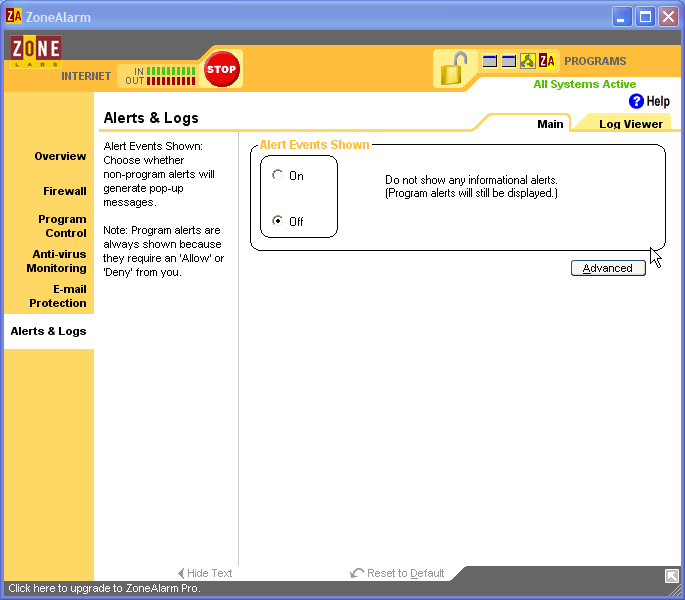Viewport: 685px width, 600px height.
Task: Open the Overview panel
Action: point(60,156)
